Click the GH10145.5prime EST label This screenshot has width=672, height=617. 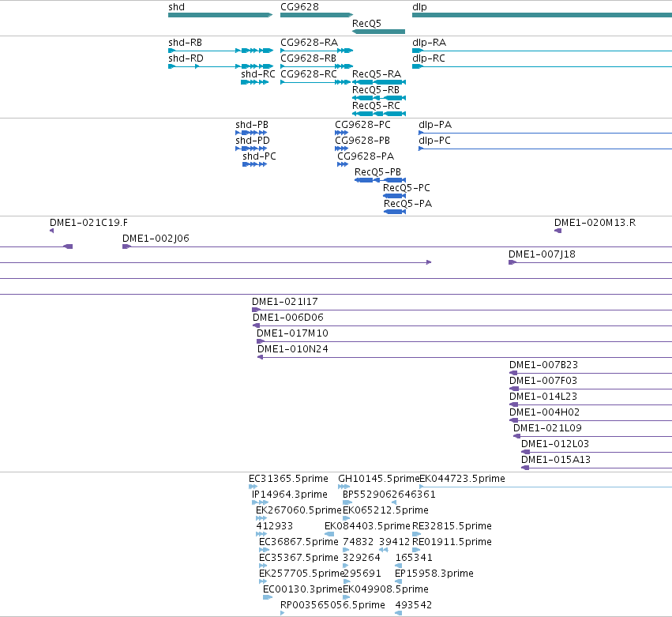tap(379, 479)
